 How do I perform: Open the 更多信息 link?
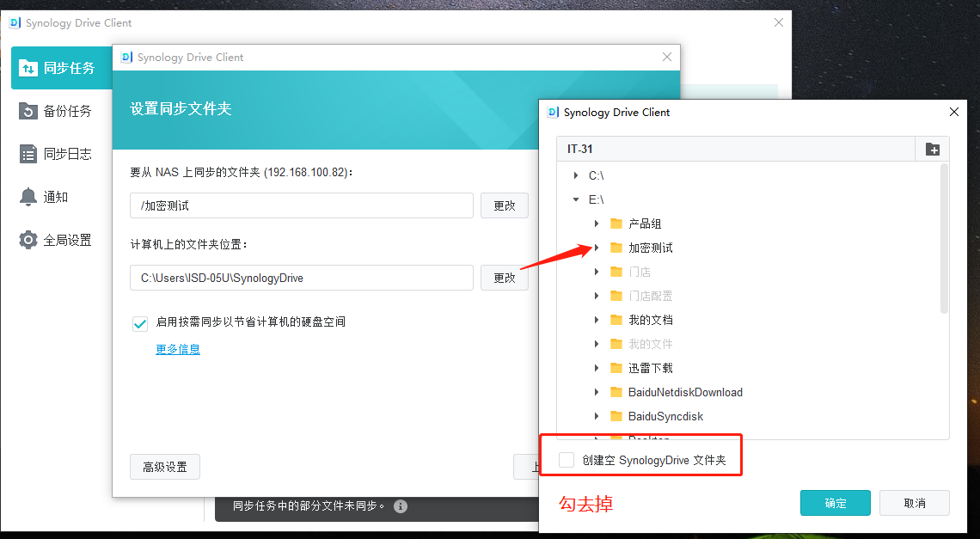pos(178,350)
